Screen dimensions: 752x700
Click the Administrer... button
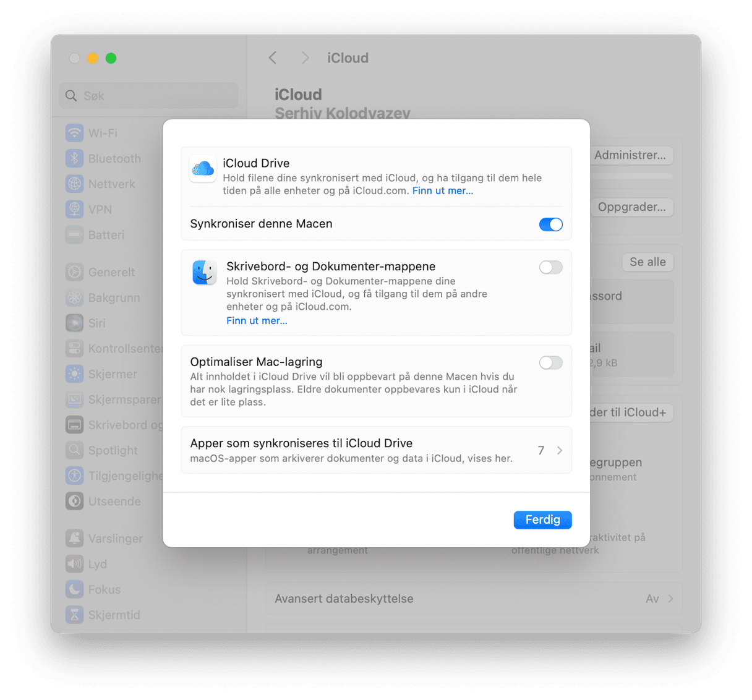(630, 155)
